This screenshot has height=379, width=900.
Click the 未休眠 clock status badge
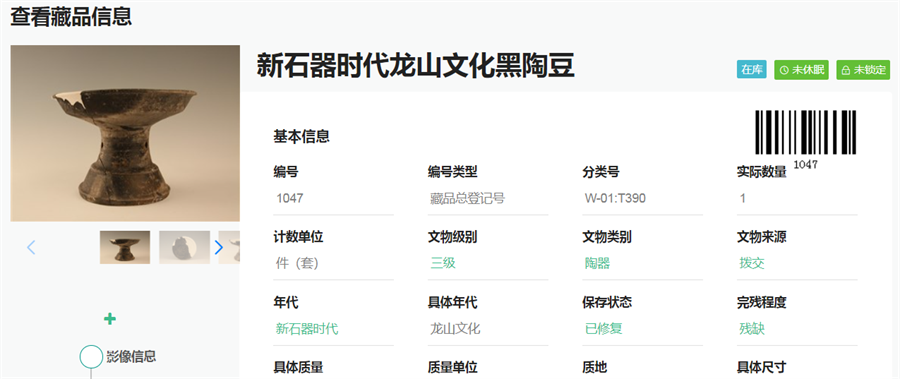pos(801,69)
